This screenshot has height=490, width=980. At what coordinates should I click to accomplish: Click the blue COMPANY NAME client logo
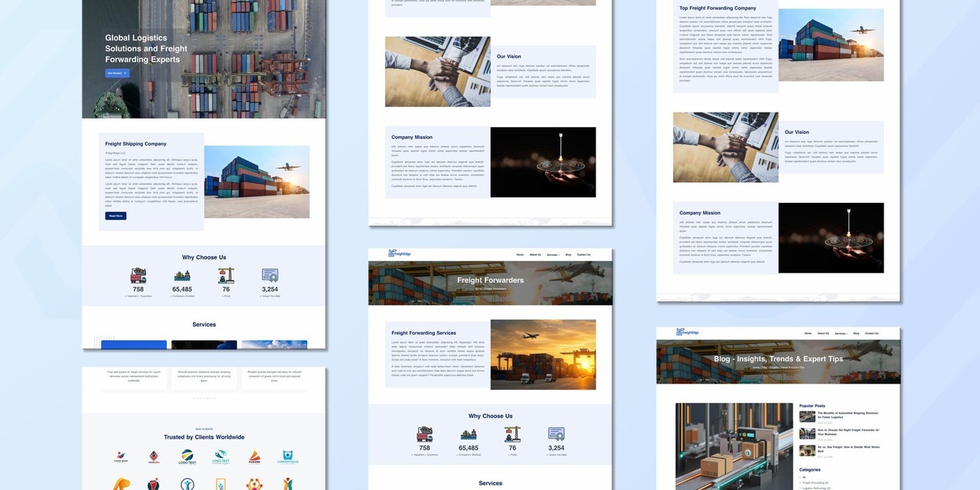click(288, 456)
